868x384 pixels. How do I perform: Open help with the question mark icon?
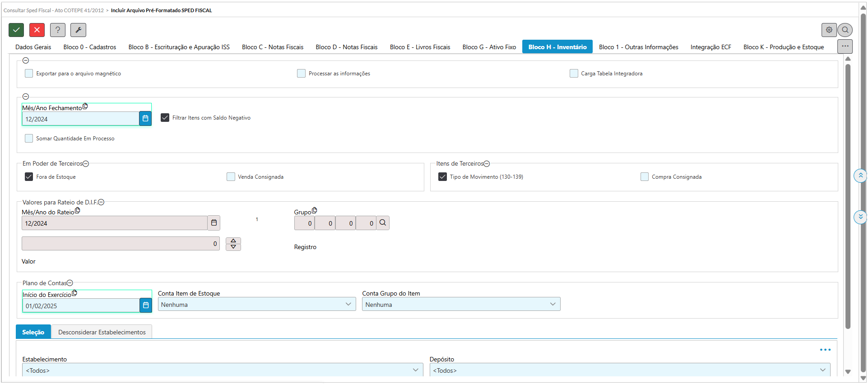(x=58, y=30)
